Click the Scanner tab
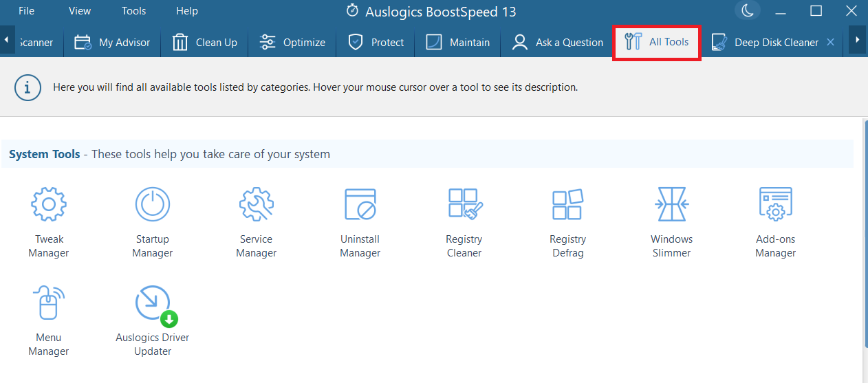Screen dimensions: 868x383 39,42
